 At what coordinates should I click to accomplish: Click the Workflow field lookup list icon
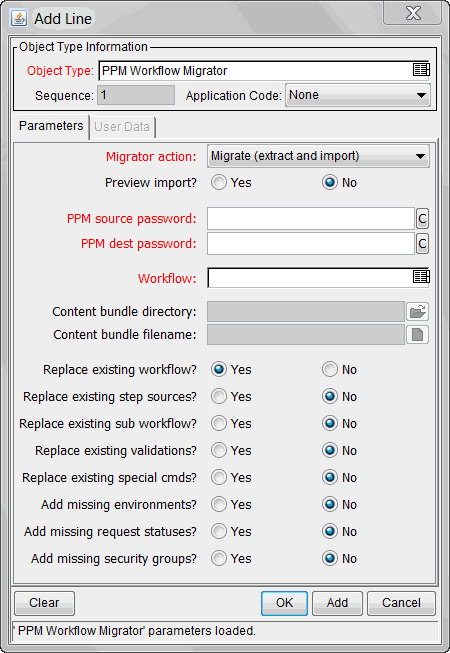click(421, 277)
